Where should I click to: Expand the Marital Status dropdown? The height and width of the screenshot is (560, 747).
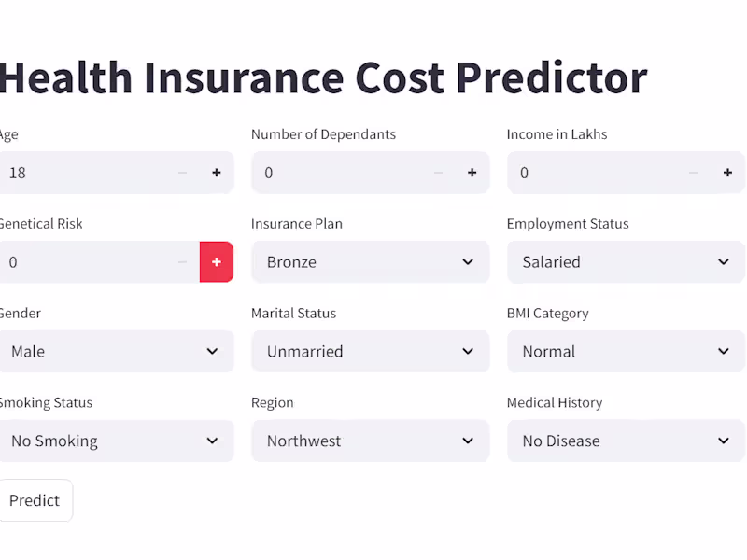pos(370,352)
